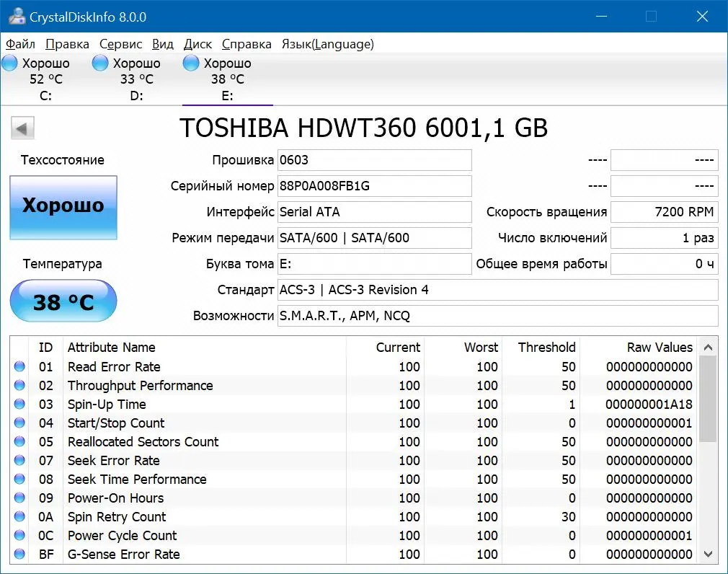Open the Сервис menu
This screenshot has width=728, height=574.
(120, 44)
